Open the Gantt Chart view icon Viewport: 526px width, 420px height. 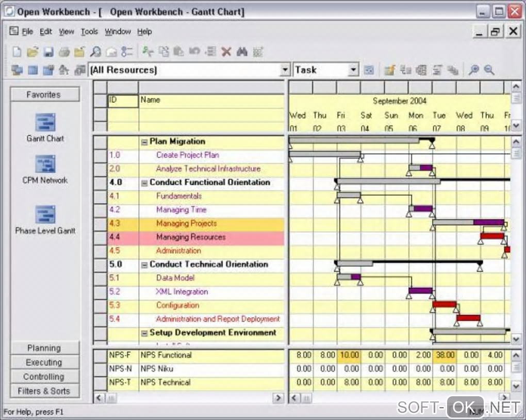click(x=45, y=122)
